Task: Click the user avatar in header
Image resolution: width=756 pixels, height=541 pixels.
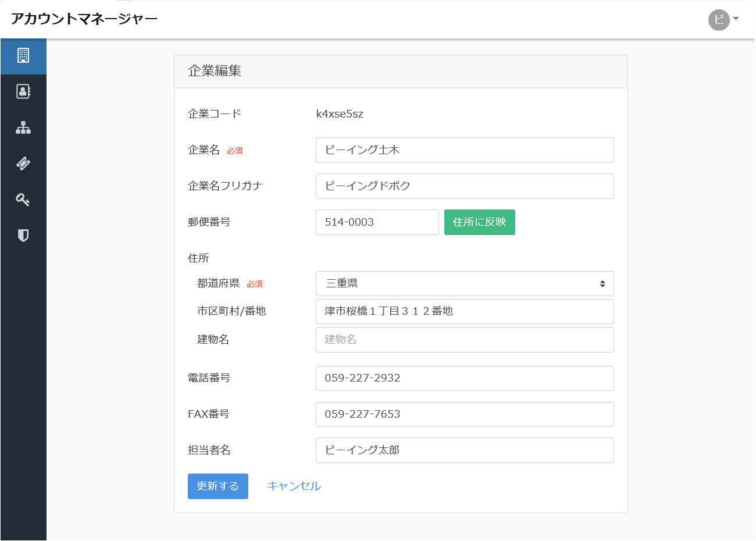Action: [719, 20]
